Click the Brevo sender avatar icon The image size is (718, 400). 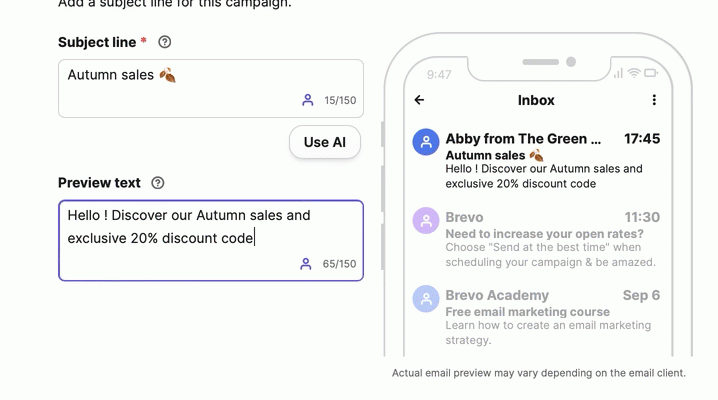pyautogui.click(x=426, y=221)
